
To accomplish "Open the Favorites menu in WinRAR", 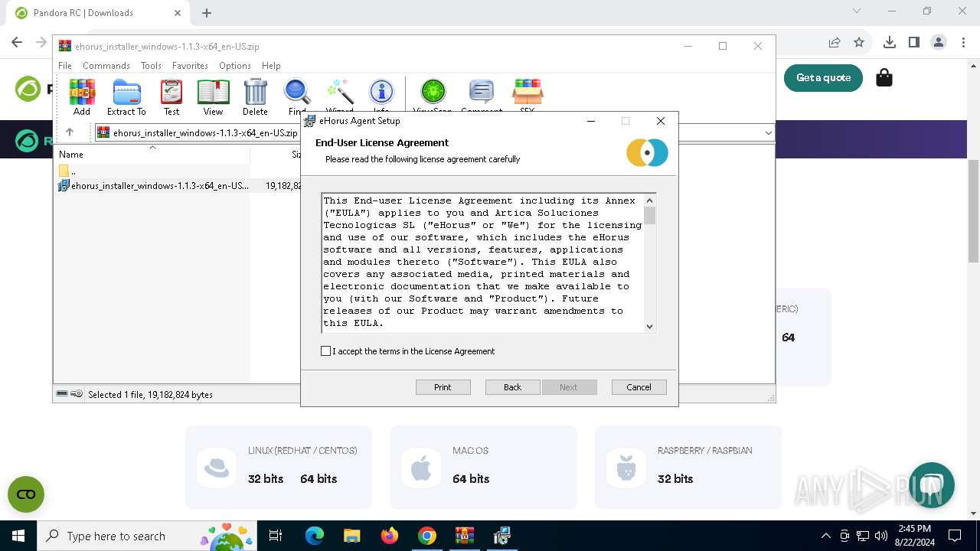I will (190, 66).
